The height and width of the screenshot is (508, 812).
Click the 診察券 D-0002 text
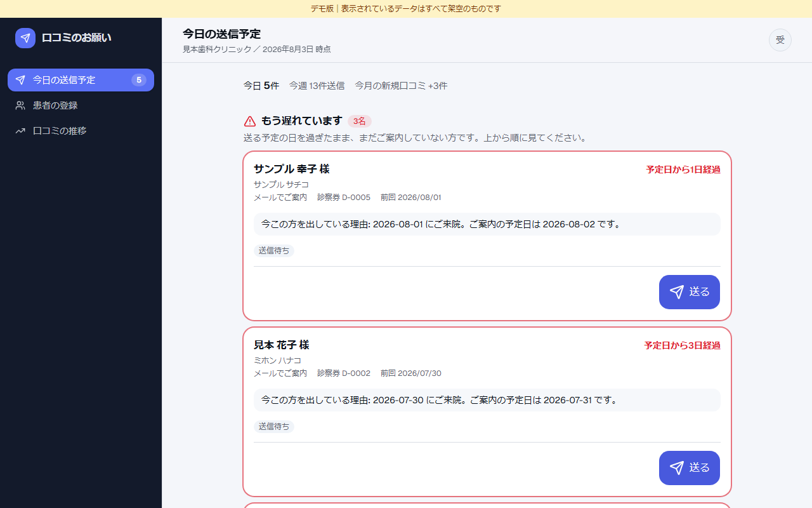[344, 373]
